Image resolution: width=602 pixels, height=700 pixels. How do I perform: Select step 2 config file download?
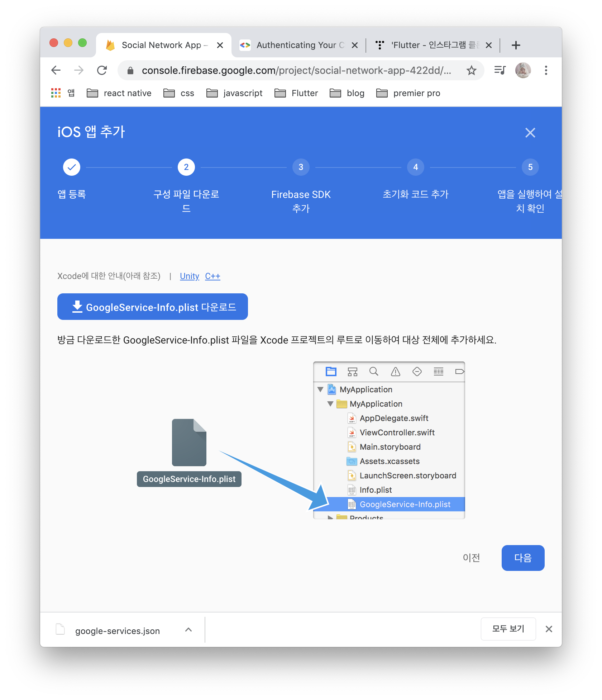[x=186, y=167]
